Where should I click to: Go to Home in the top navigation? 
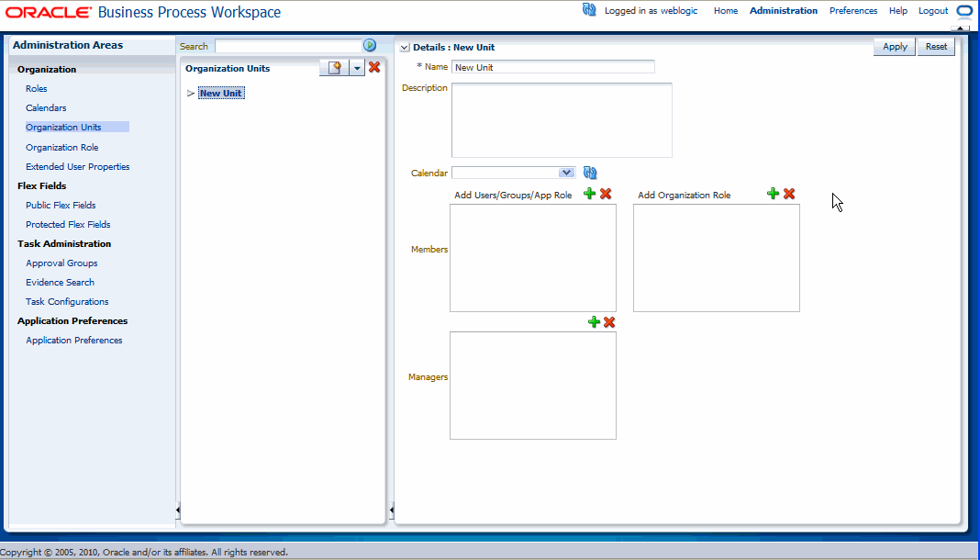[726, 11]
